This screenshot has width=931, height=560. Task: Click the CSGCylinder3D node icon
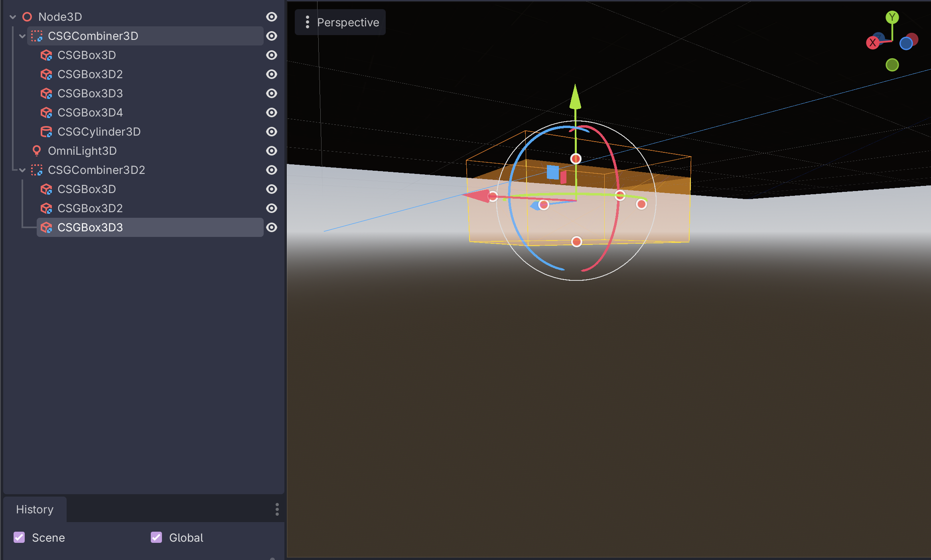tap(46, 132)
